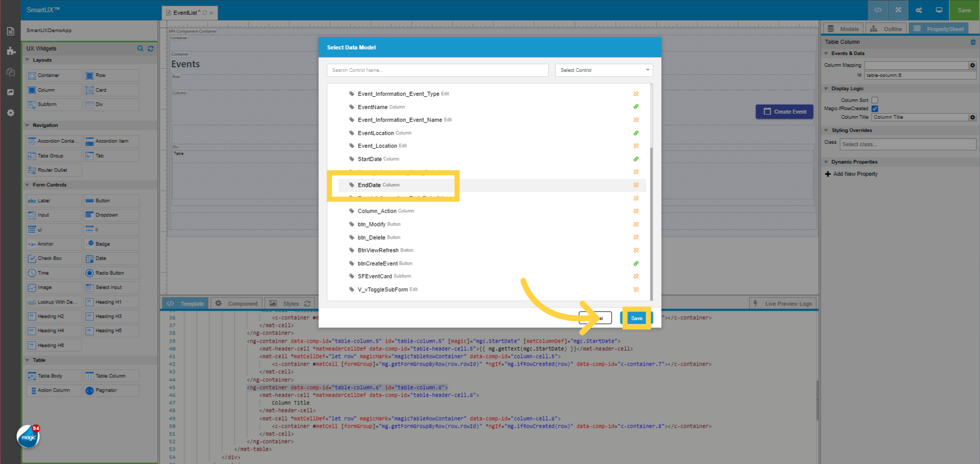Collapse the Layouts widget group
The width and height of the screenshot is (980, 464).
tap(28, 60)
